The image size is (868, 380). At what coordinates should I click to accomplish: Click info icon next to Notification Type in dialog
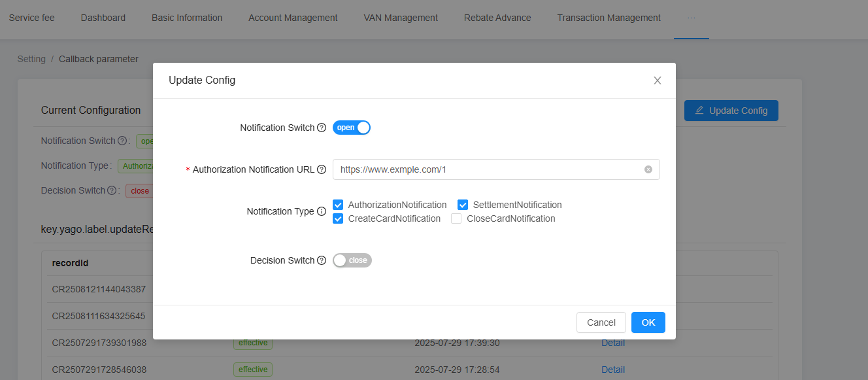322,212
